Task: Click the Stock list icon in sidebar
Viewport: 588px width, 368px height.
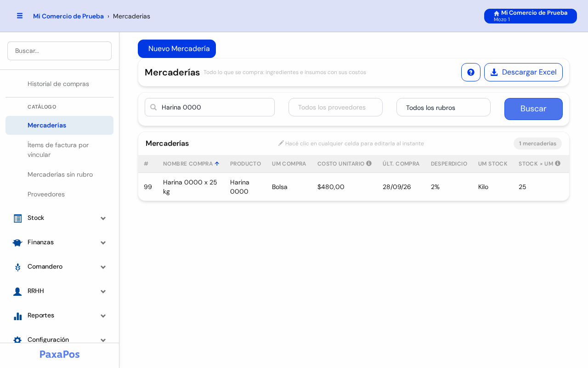Action: 17,218
